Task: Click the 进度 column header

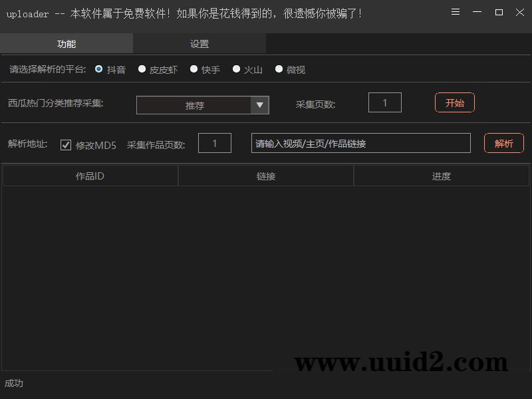Action: coord(441,175)
